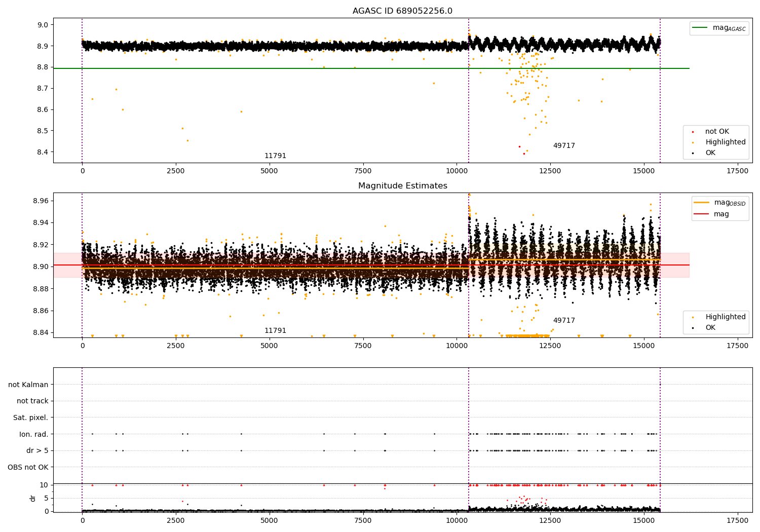Click the x-axis tick '7500' under the middle plot
The width and height of the screenshot is (760, 532).
363,346
